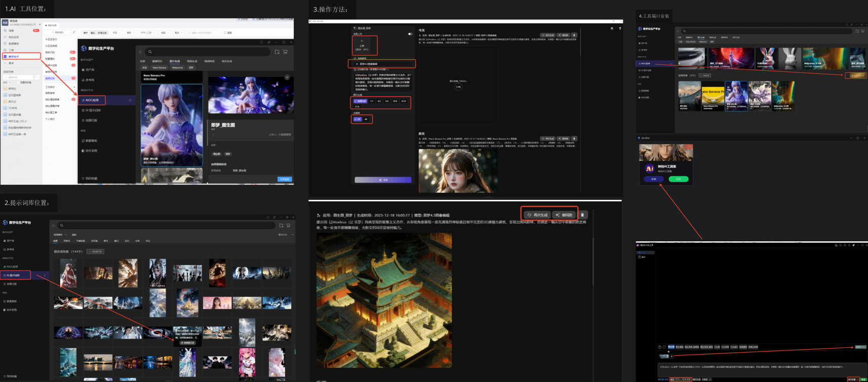Click the pin icon in section 1 platform title bar
Screen dimensions: 868x382
pyautogui.click(x=268, y=42)
